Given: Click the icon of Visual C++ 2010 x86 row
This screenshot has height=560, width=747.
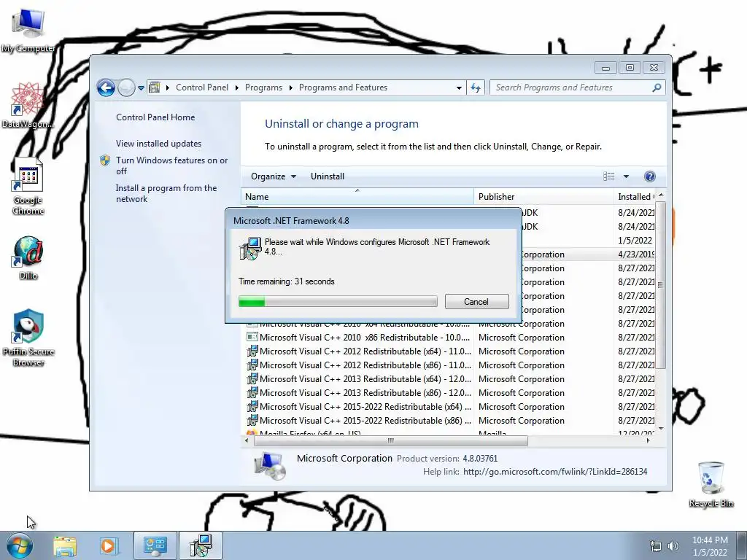Looking at the screenshot, I should [x=252, y=337].
